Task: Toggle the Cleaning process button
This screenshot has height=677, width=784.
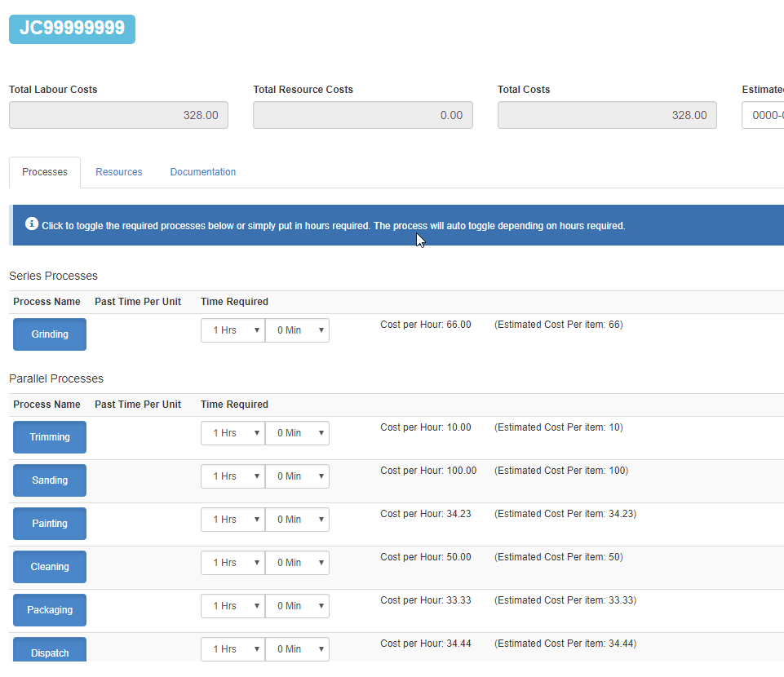Action: point(50,567)
